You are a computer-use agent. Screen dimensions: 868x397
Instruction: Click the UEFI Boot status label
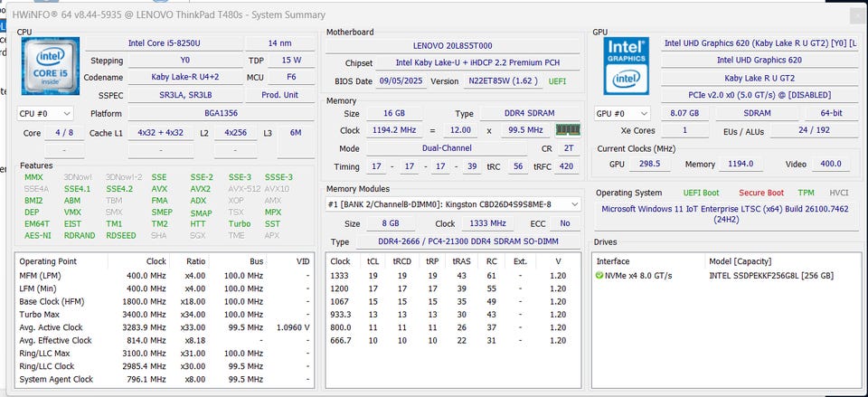pos(701,193)
